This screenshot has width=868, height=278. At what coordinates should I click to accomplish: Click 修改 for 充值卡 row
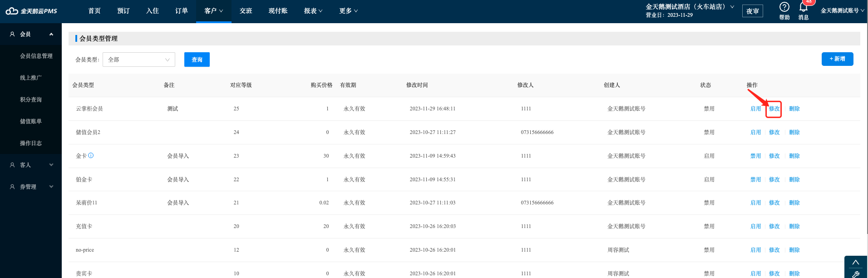coord(774,226)
